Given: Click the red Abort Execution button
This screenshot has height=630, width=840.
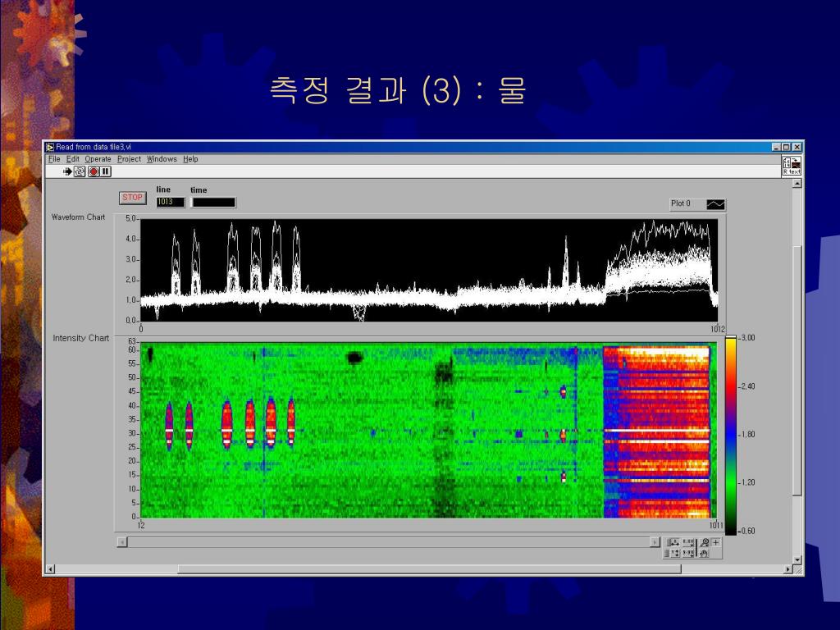Looking at the screenshot, I should point(94,171).
